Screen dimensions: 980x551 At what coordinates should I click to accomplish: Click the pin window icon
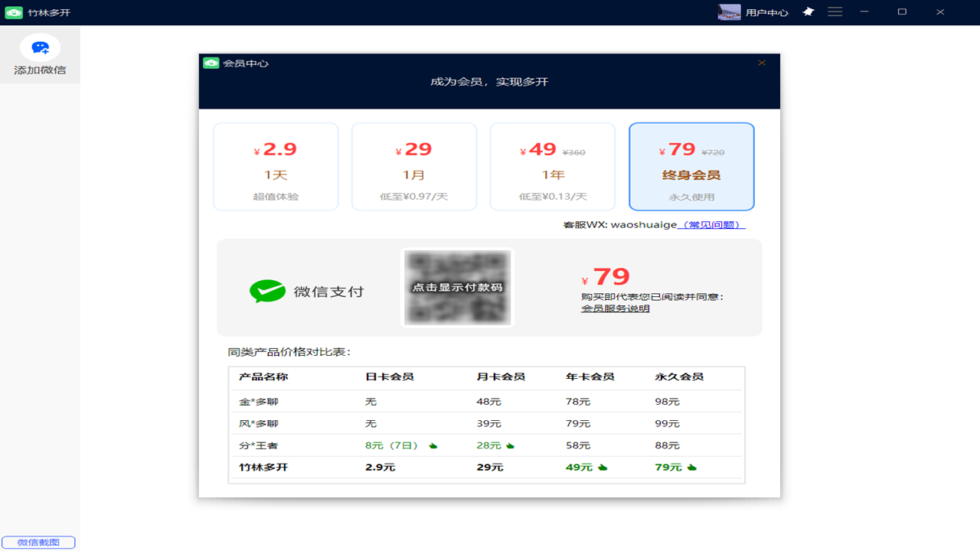point(808,12)
